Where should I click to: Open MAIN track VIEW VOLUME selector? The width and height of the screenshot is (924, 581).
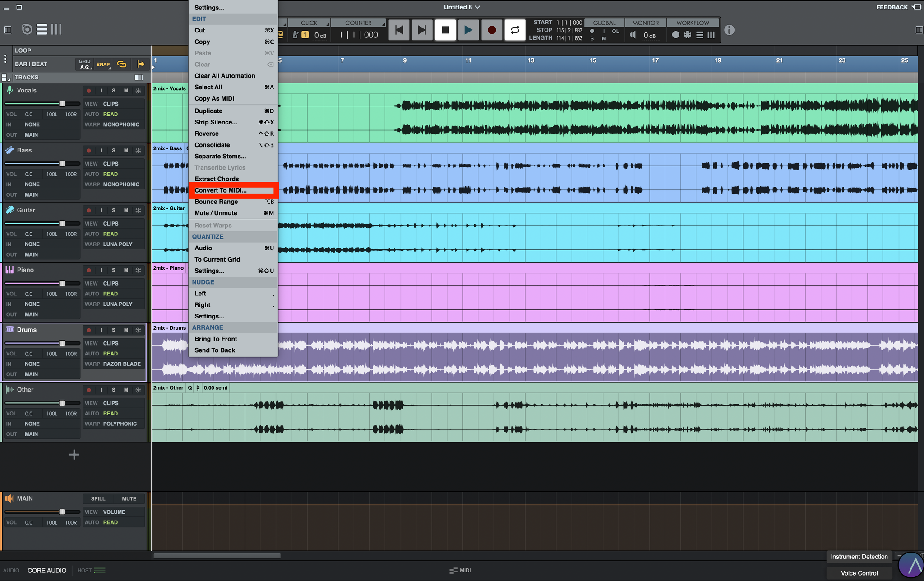(114, 512)
